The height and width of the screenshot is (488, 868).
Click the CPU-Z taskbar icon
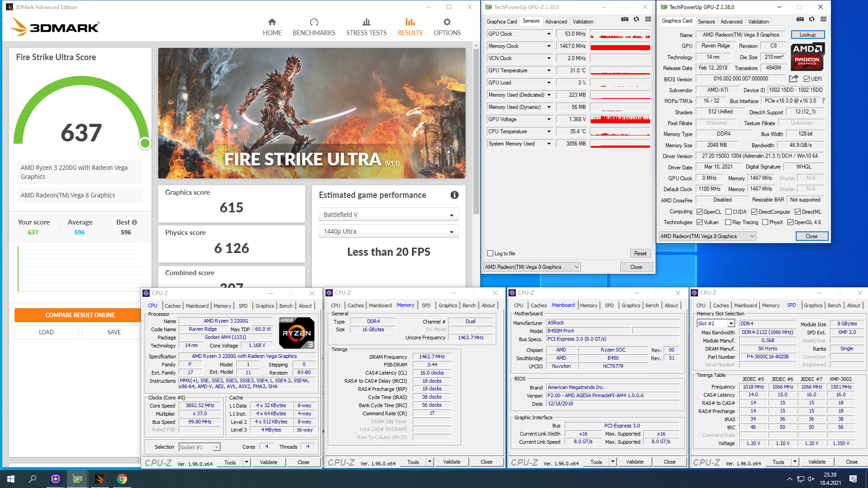(x=56, y=479)
